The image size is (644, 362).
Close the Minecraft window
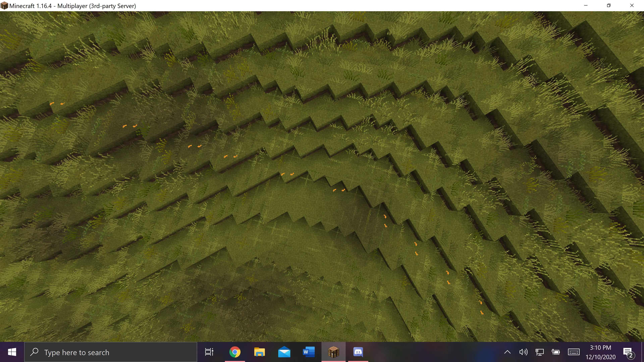tap(632, 6)
